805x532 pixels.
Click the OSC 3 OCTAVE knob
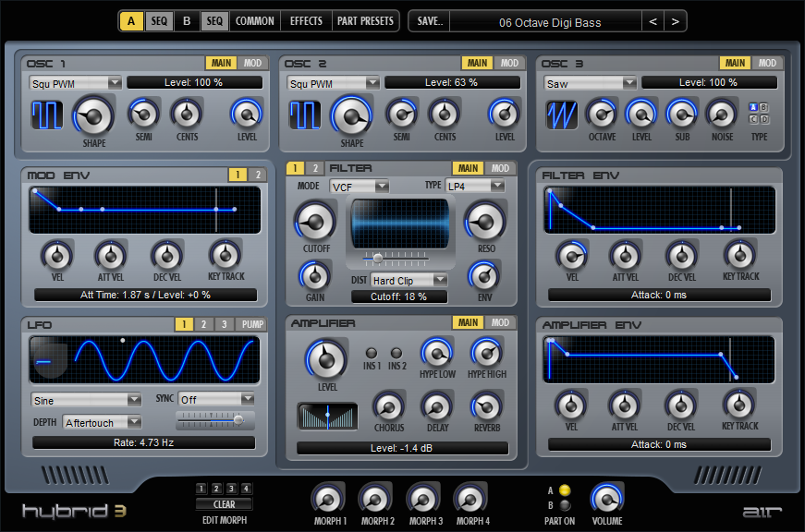click(x=602, y=114)
